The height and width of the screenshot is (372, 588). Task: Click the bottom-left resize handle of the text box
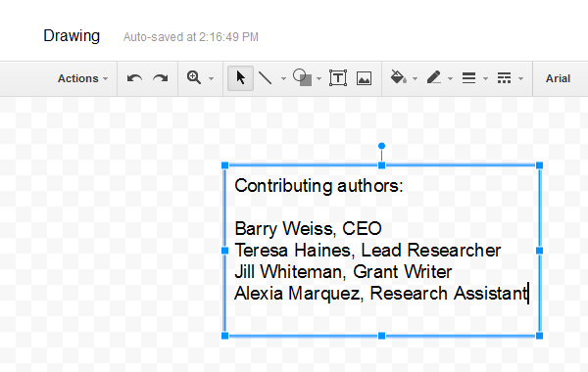pyautogui.click(x=225, y=336)
